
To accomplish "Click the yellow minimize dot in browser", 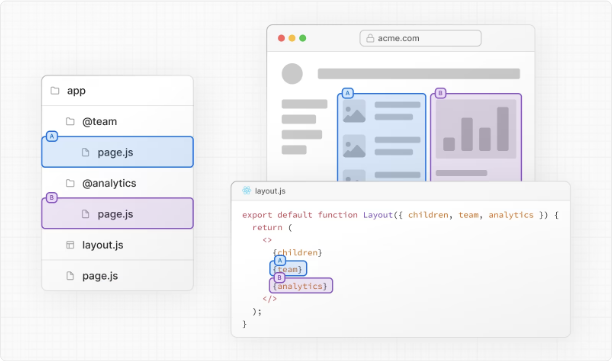I will click(292, 38).
